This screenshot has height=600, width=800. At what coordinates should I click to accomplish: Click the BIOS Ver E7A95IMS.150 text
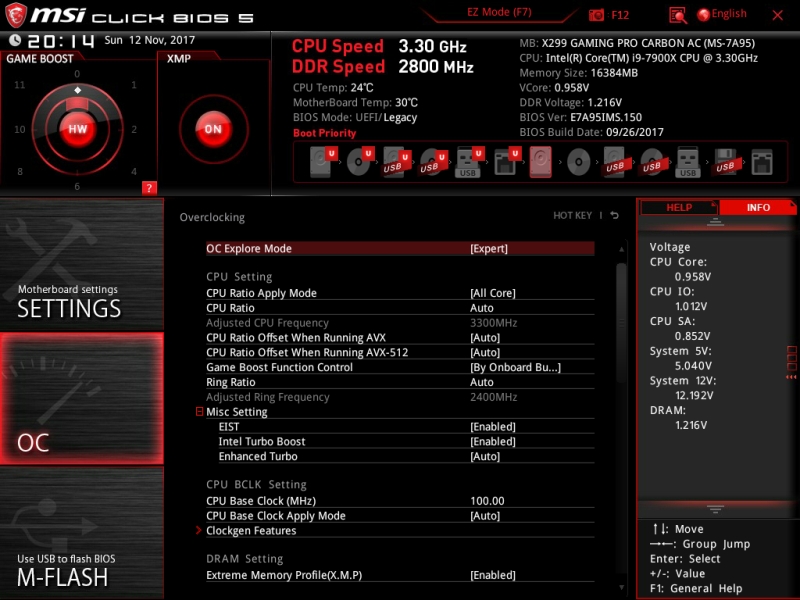click(x=581, y=117)
